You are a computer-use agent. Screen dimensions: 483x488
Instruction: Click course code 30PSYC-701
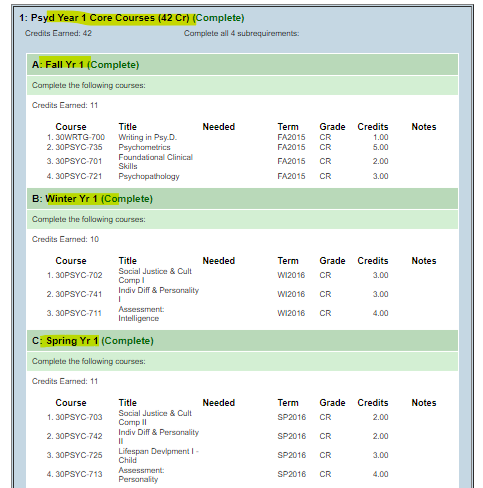click(79, 161)
